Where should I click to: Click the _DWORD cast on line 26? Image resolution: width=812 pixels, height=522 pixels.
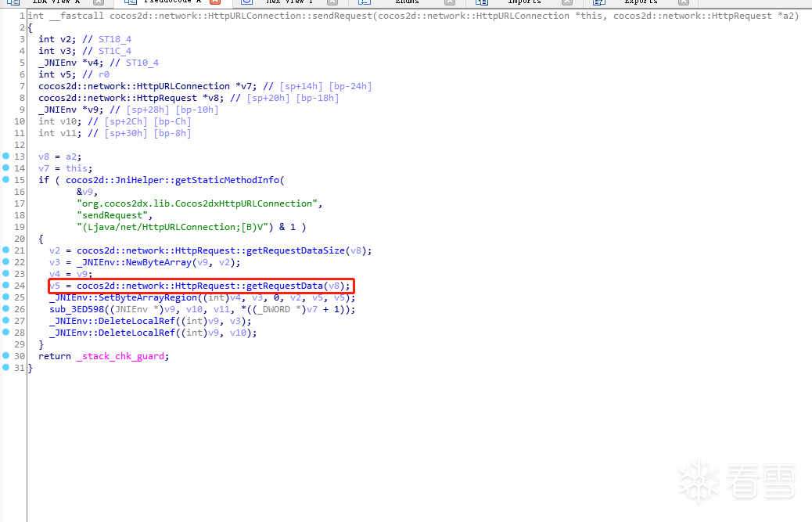(x=276, y=309)
